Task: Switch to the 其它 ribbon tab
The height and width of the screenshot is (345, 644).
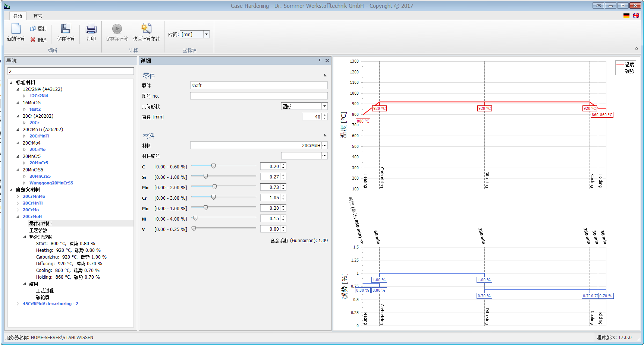Action: [38, 16]
